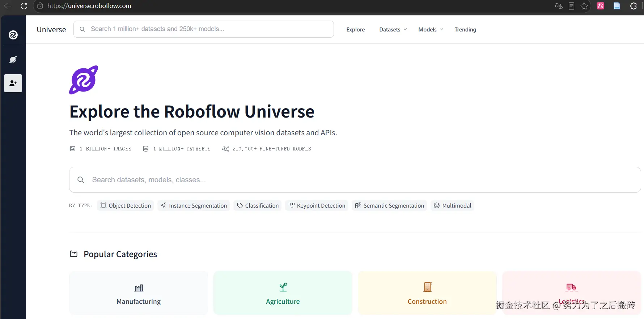Image resolution: width=644 pixels, height=319 pixels.
Task: Open the Agriculture category card
Action: click(x=283, y=293)
